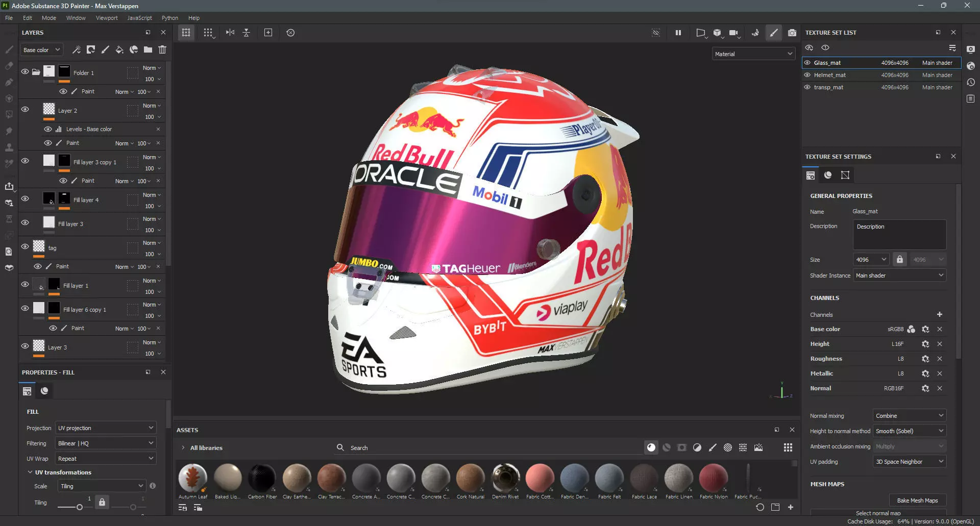Remove the Height channel
Screen dimensions: 980x526
(x=940, y=344)
